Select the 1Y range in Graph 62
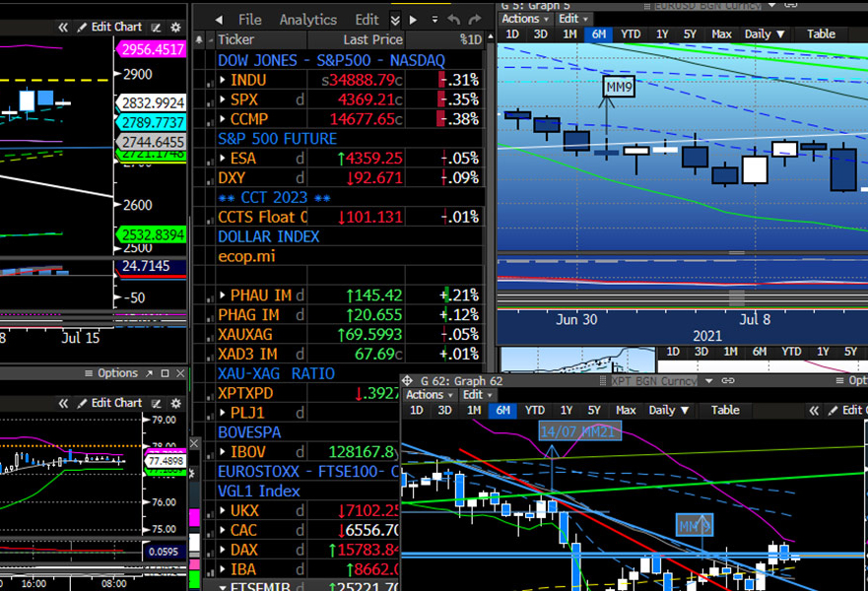The height and width of the screenshot is (591, 868). pyautogui.click(x=566, y=411)
